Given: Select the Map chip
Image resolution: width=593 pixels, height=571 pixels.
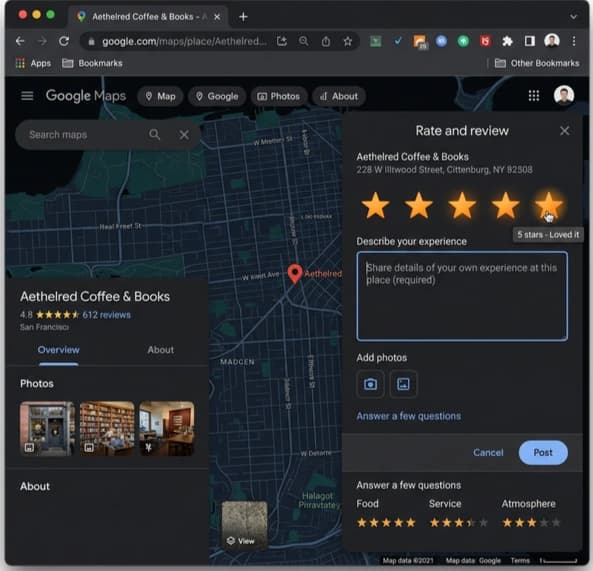Looking at the screenshot, I should click(160, 96).
